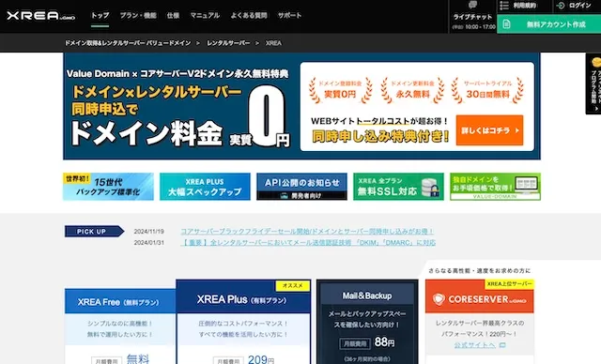Screen dimensions: 601x364
Task: Click the orange 詳しくはコチラ button
Action: (489, 130)
